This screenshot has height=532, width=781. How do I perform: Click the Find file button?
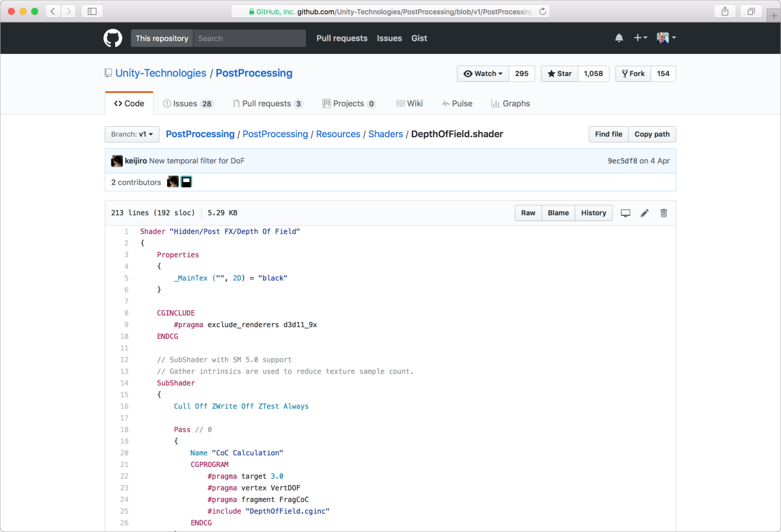pyautogui.click(x=609, y=134)
